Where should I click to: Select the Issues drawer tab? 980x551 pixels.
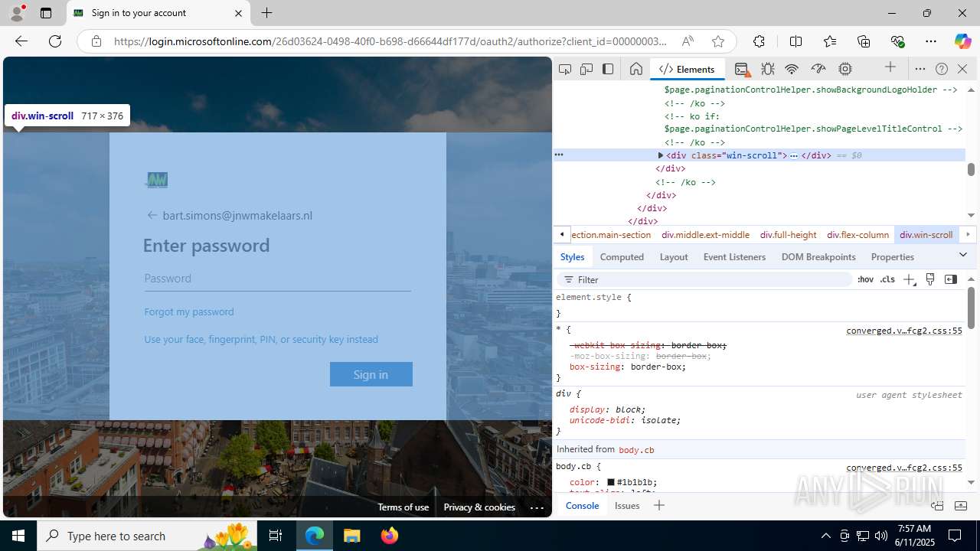(x=627, y=506)
